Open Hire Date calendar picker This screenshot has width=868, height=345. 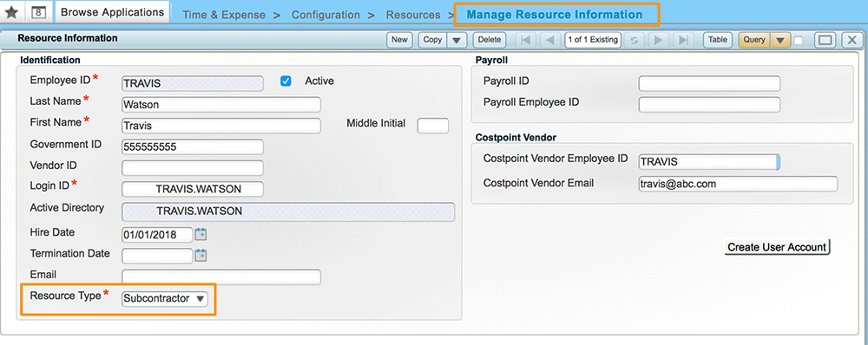pyautogui.click(x=201, y=234)
